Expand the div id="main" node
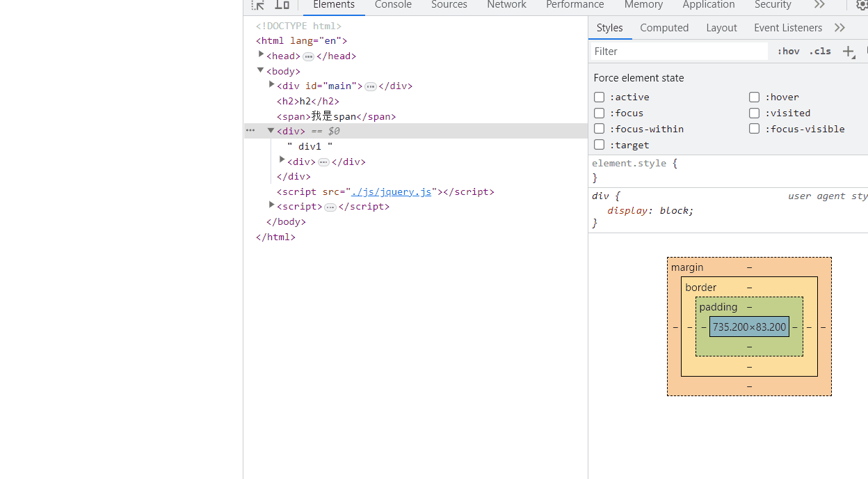868x479 pixels. tap(271, 85)
